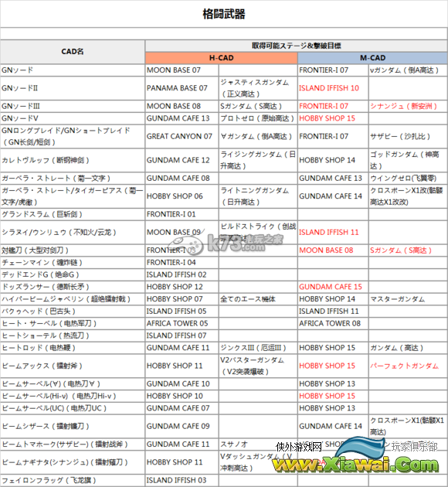
Task: Click the GREAT CANYON 07 cell
Action: pyautogui.click(x=182, y=136)
